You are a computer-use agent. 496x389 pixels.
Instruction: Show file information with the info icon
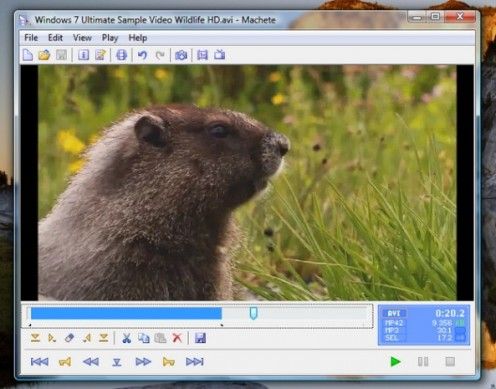pos(83,55)
